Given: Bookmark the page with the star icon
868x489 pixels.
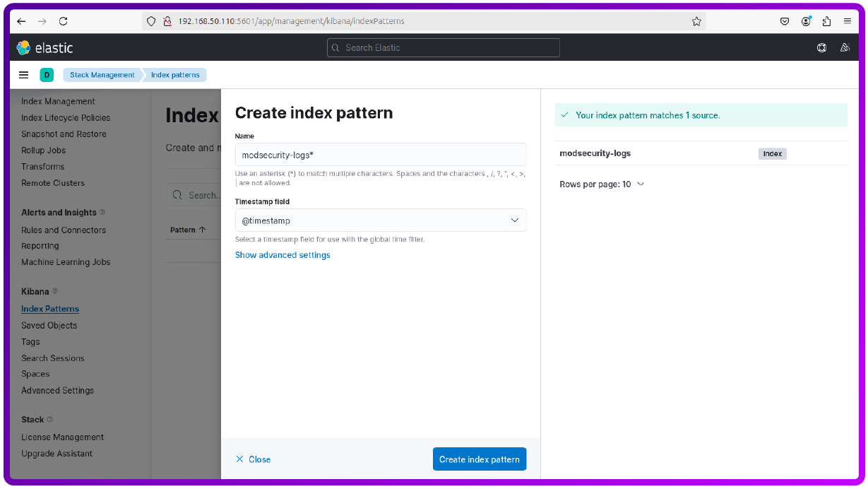Looking at the screenshot, I should coord(696,21).
